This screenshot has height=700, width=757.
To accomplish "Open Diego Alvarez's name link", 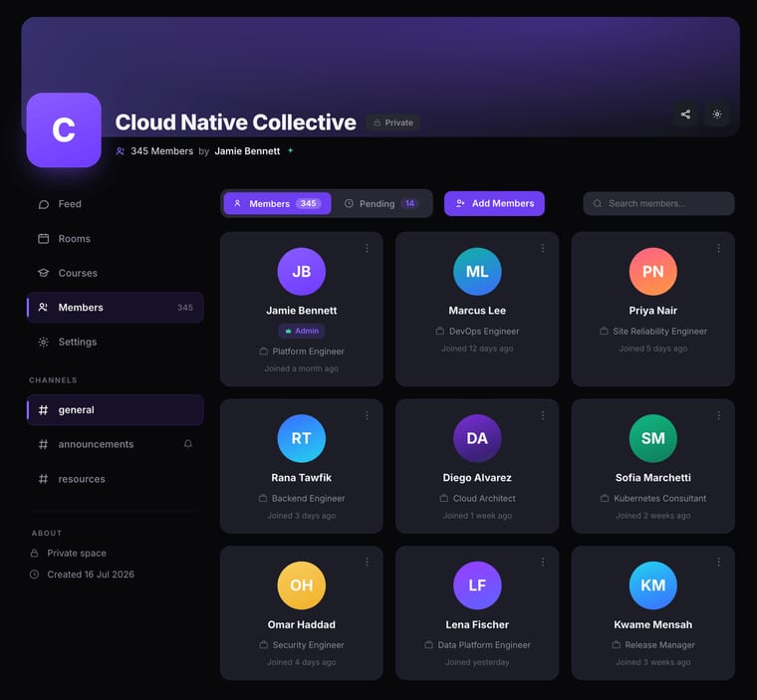I will (x=477, y=477).
